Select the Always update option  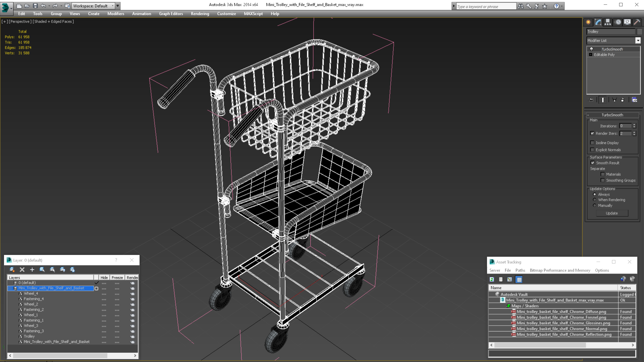pyautogui.click(x=595, y=194)
